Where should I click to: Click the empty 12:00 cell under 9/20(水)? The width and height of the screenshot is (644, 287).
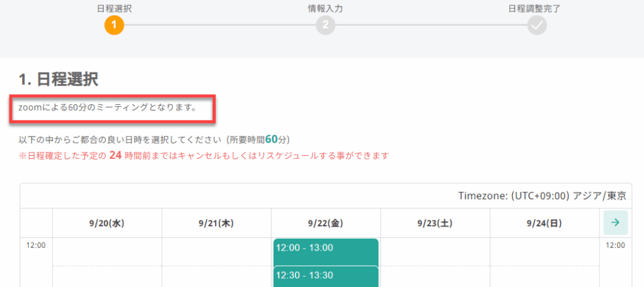point(107,252)
